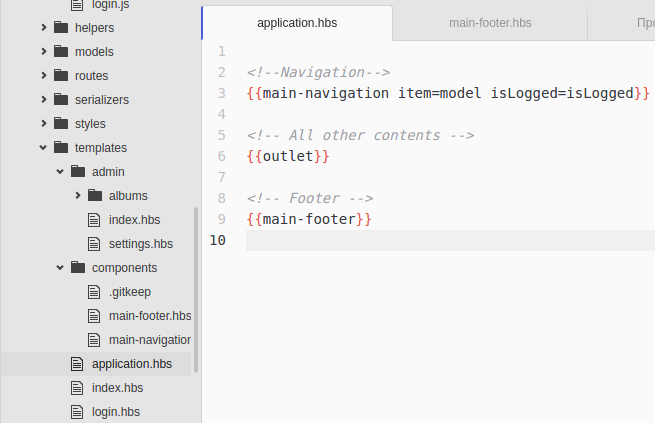The image size is (655, 423).
Task: Place cursor on empty line 10
Action: click(x=450, y=241)
